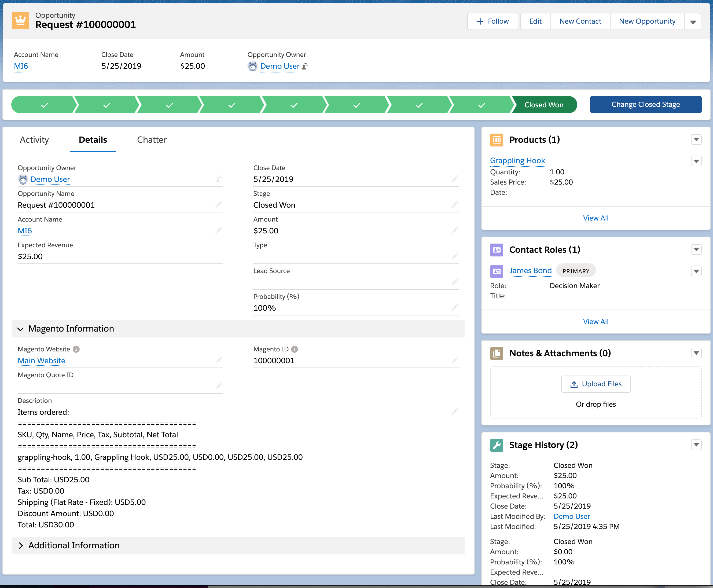Switch to the Chatter tab
713x588 pixels.
click(x=152, y=140)
